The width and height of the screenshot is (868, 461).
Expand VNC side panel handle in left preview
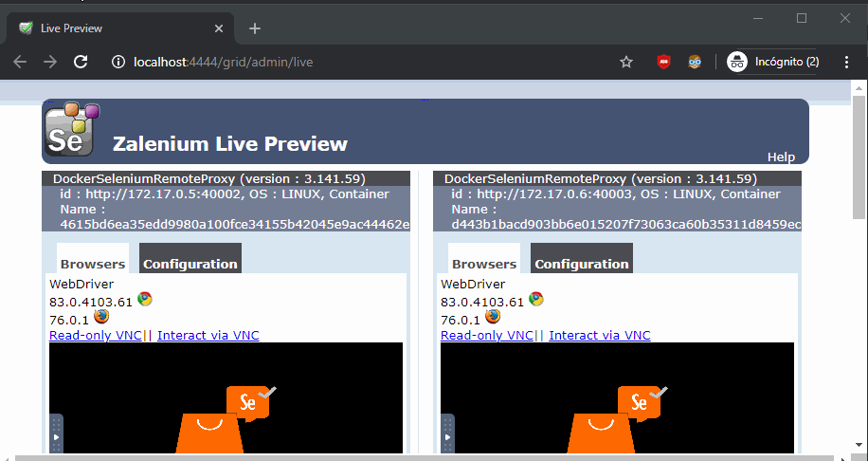[x=56, y=434]
